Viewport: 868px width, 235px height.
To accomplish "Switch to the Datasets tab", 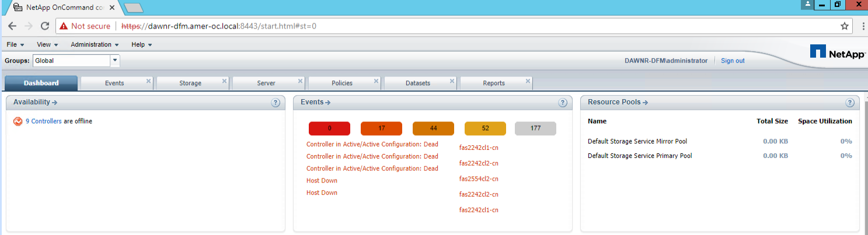I will 417,83.
